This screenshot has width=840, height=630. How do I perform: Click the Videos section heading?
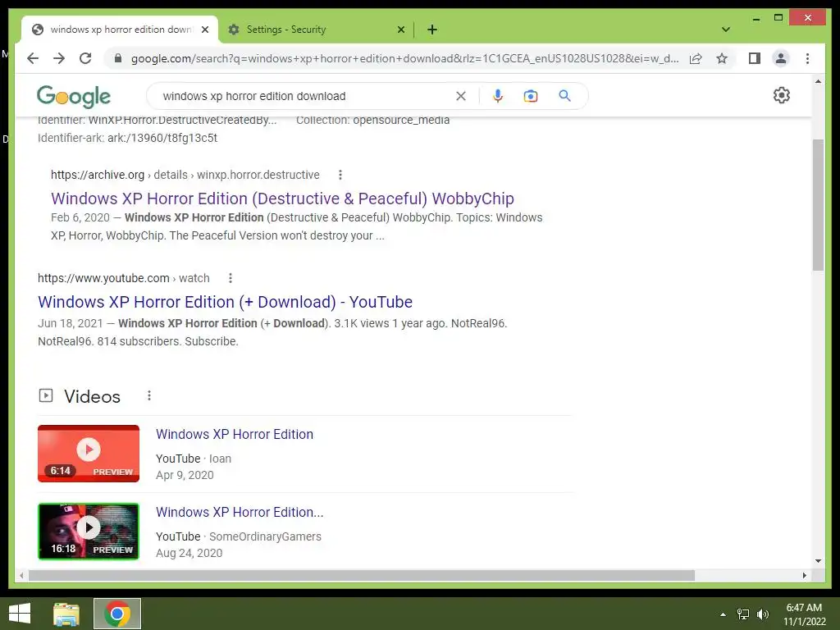tap(92, 396)
